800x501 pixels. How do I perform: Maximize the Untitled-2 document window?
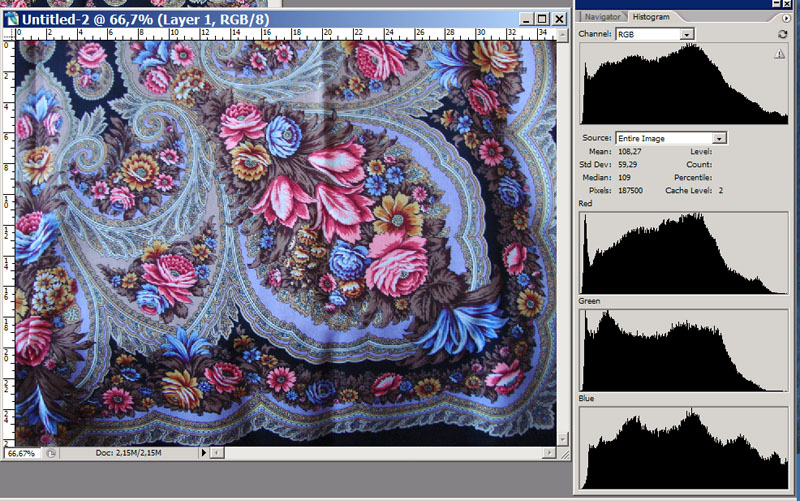point(542,18)
